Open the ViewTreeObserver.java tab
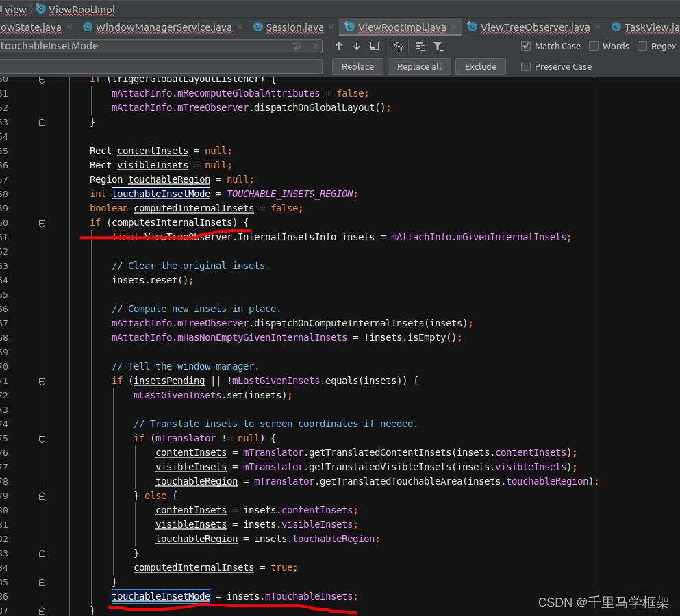This screenshot has width=680, height=616. point(534,27)
